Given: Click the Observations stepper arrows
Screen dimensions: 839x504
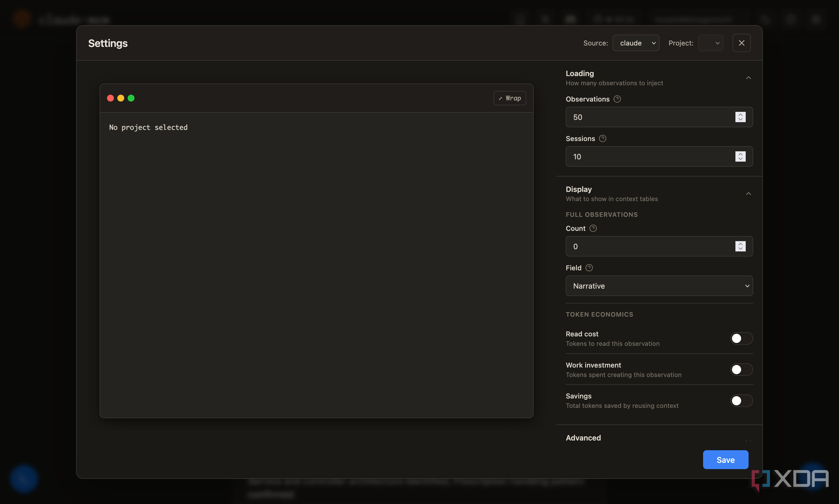Looking at the screenshot, I should (x=741, y=117).
